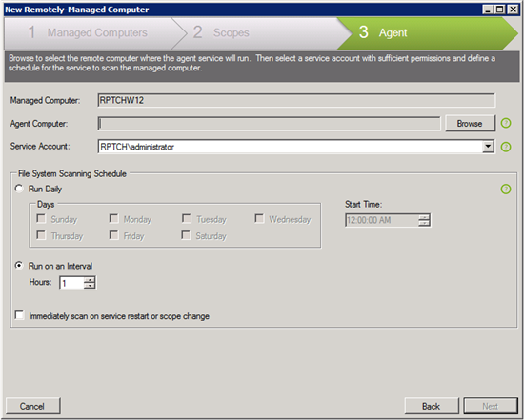Expand the Service Account dropdown arrow
This screenshot has height=420, width=524.
[488, 147]
